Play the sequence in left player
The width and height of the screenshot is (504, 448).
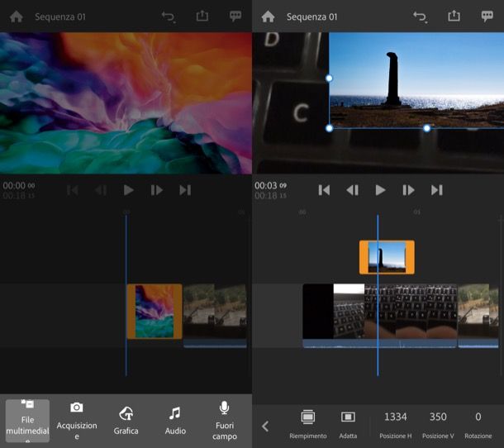click(x=129, y=190)
